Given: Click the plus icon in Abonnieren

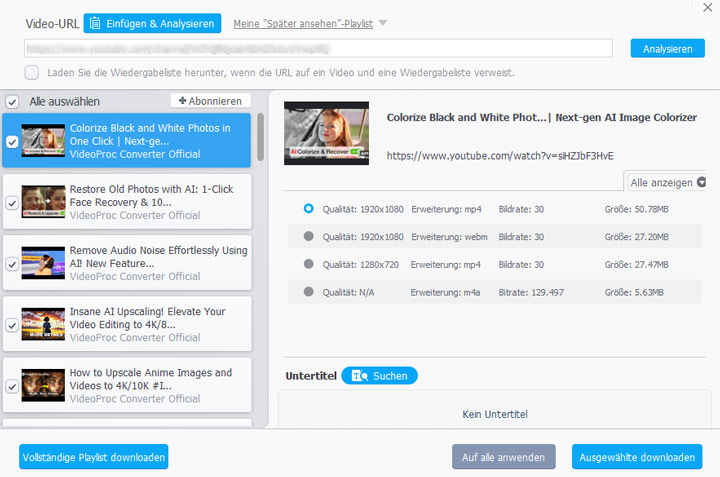Looking at the screenshot, I should pyautogui.click(x=182, y=101).
